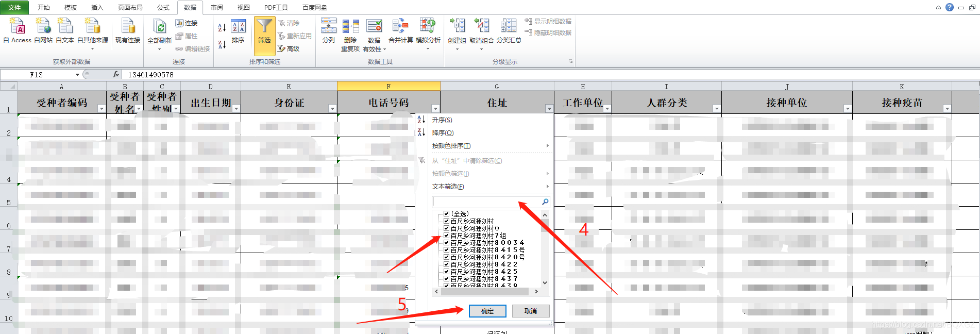Sort descending with Z-A ribbon icon
The image size is (980, 334).
tap(222, 44)
